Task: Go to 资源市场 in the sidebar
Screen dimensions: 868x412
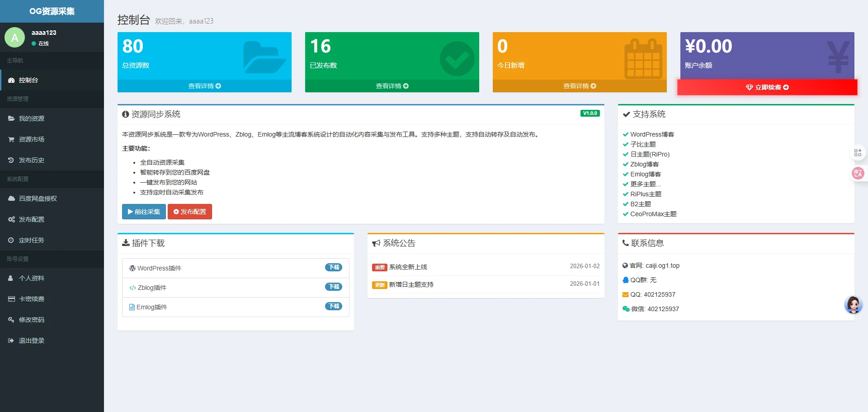Action: coord(31,139)
